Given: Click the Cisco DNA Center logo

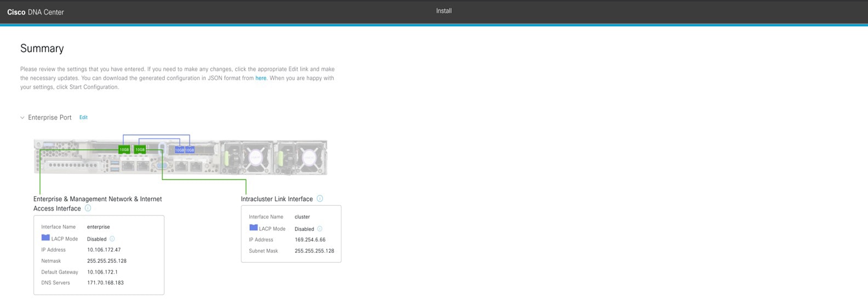Looking at the screenshot, I should pyautogui.click(x=36, y=12).
